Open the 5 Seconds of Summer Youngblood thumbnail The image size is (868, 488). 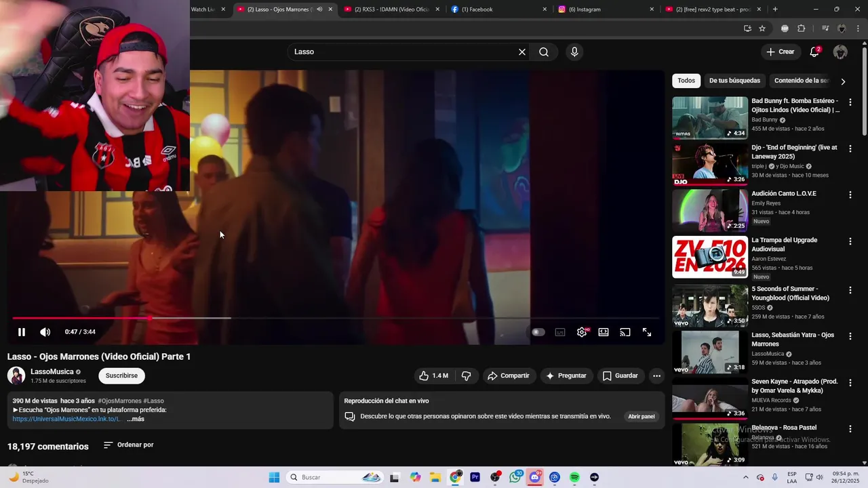click(710, 305)
